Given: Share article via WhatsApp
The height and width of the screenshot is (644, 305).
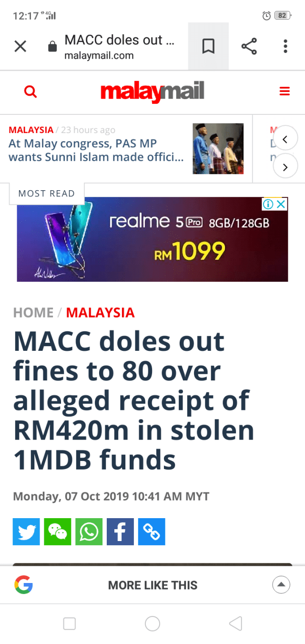Looking at the screenshot, I should pyautogui.click(x=89, y=532).
